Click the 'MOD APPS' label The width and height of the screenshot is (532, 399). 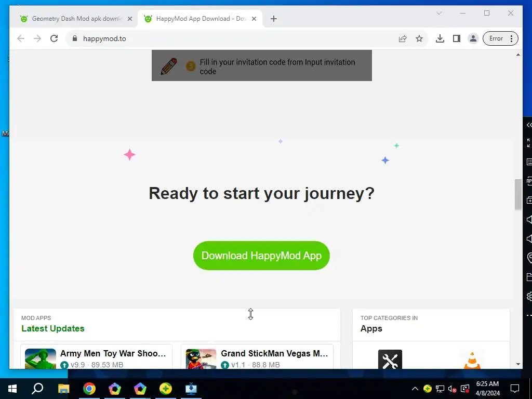click(x=36, y=318)
